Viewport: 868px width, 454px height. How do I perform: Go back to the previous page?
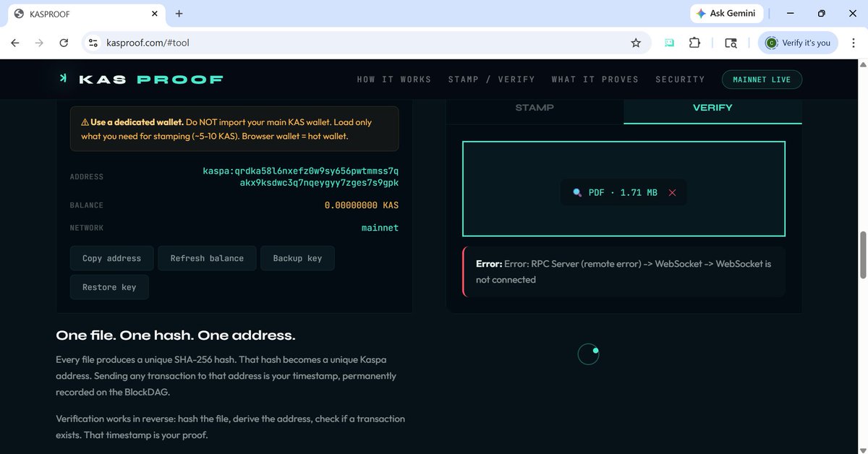pos(15,43)
